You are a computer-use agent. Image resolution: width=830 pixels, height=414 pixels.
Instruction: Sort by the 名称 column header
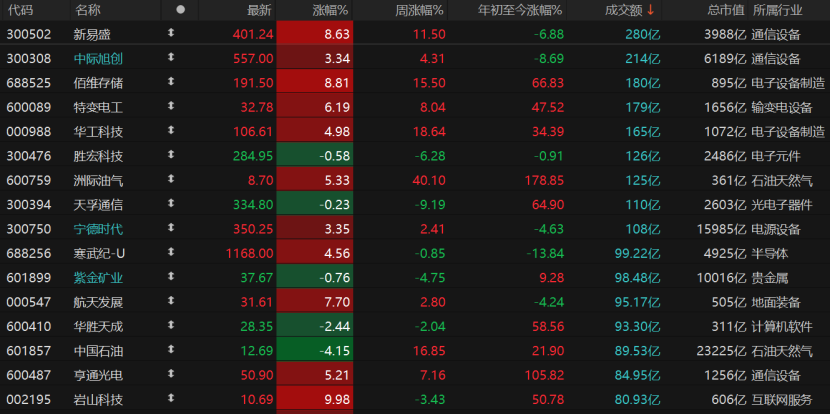click(x=87, y=10)
